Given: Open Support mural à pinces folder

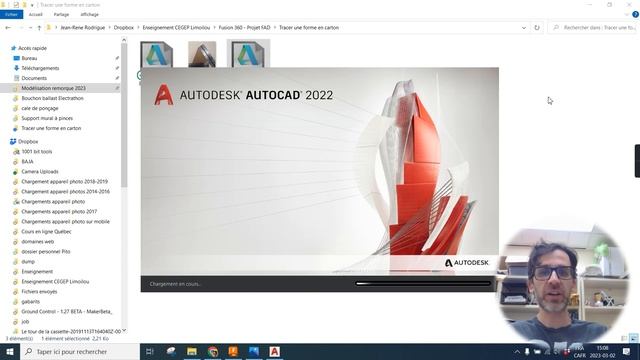Looking at the screenshot, I should pos(47,118).
